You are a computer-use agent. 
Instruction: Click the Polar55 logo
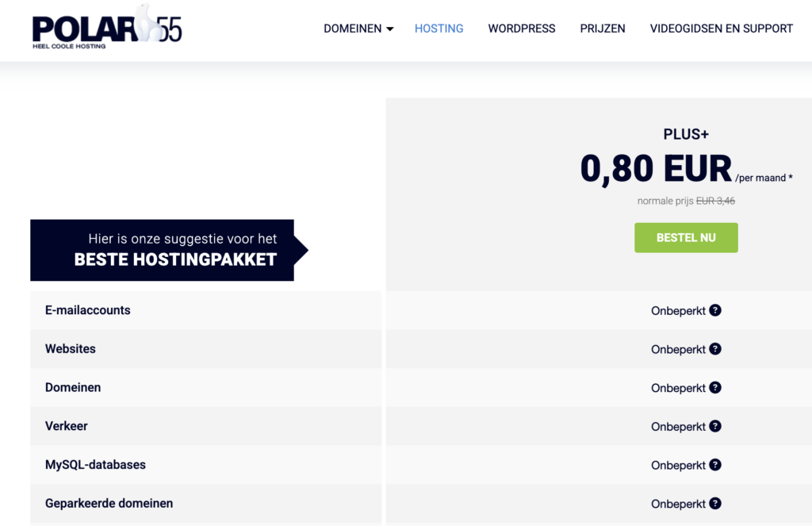point(106,28)
